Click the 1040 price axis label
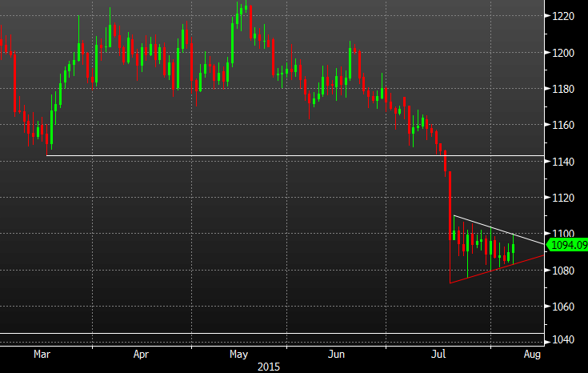The height and width of the screenshot is (373, 588). point(563,340)
